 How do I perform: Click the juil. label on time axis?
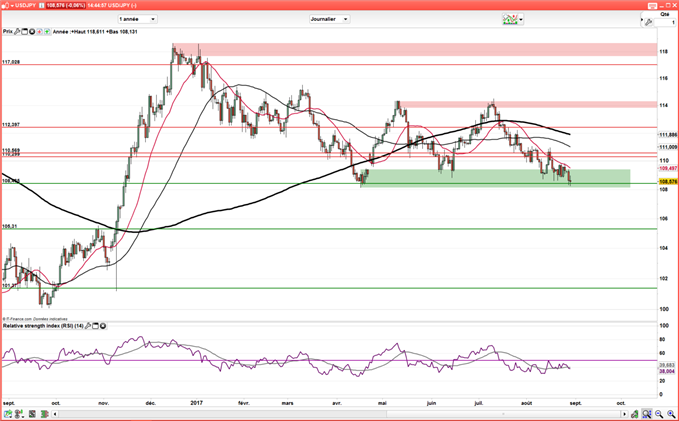479,403
